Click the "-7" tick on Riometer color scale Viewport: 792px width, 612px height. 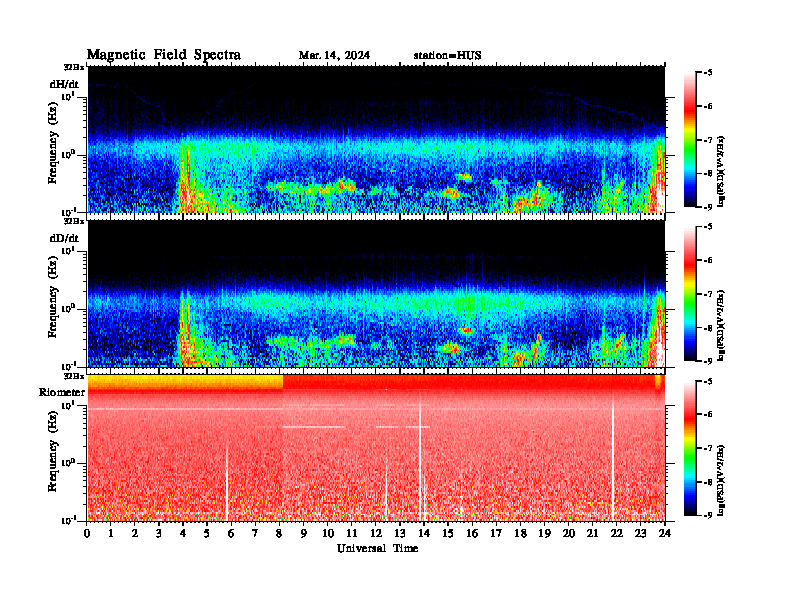(x=707, y=448)
